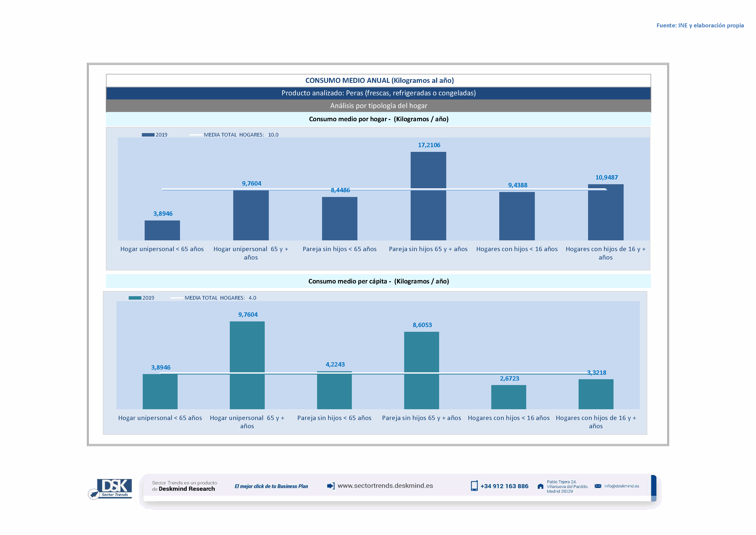Image resolution: width=756 pixels, height=535 pixels.
Task: Click the envelope email icon
Action: pos(598,486)
